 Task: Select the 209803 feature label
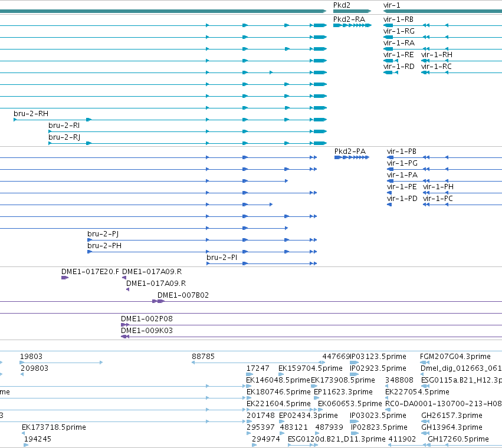pos(35,368)
